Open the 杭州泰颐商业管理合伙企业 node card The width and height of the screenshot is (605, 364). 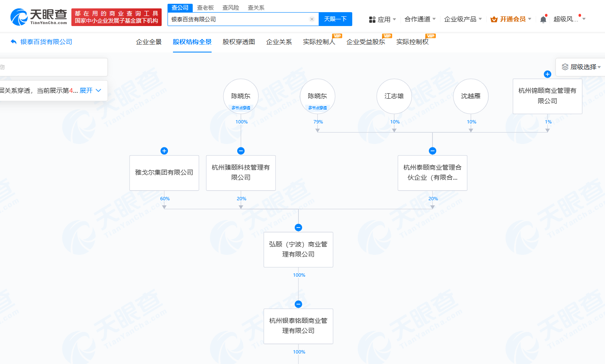click(432, 173)
